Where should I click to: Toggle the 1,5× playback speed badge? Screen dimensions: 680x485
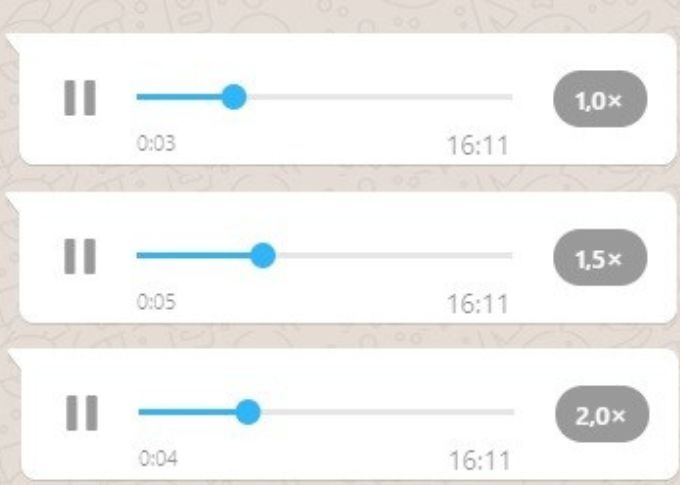tap(600, 257)
